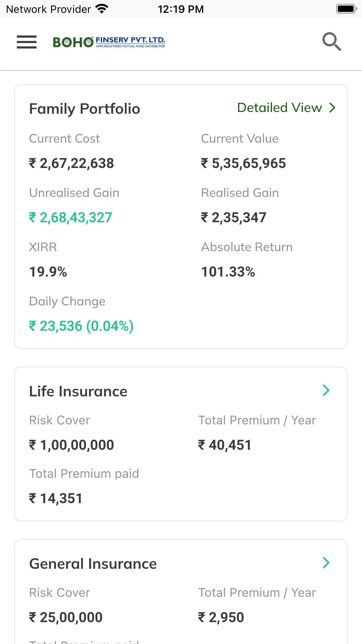Tap the search magnifier icon

pyautogui.click(x=331, y=42)
